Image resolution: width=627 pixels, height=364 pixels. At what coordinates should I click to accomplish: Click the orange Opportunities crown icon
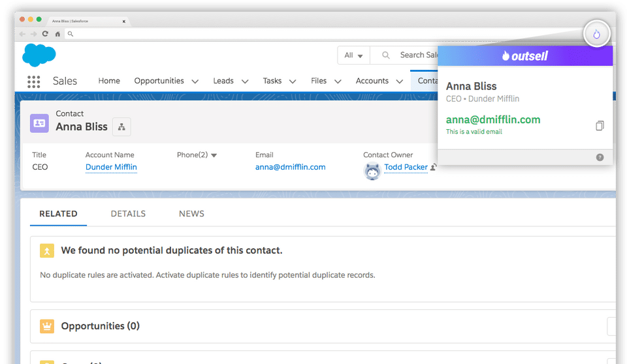[47, 326]
